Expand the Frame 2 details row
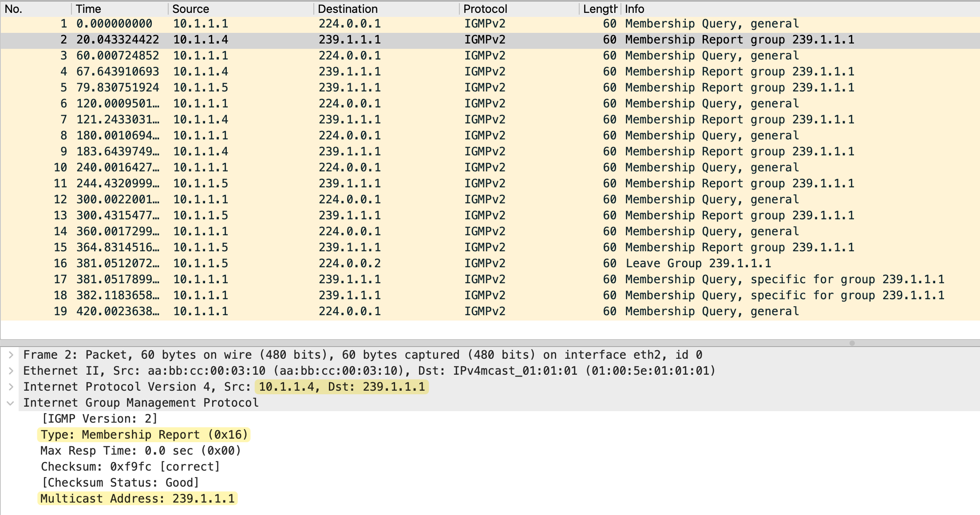980x515 pixels. pos(11,355)
